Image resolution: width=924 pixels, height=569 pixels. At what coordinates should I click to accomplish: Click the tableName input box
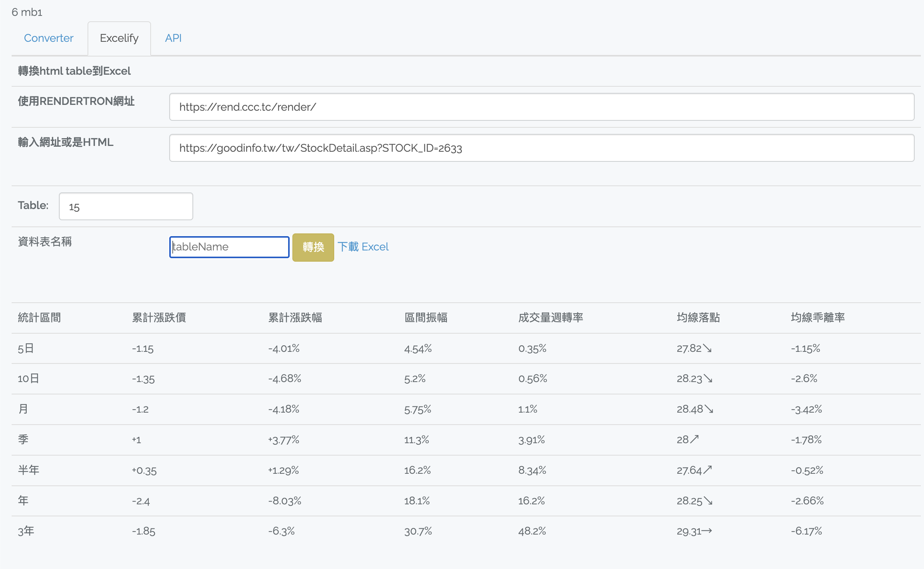click(229, 247)
